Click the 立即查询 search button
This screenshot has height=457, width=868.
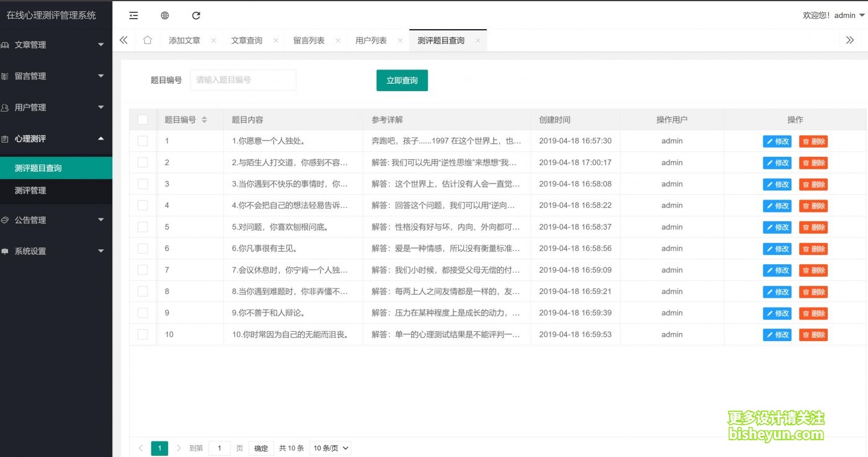coord(402,80)
